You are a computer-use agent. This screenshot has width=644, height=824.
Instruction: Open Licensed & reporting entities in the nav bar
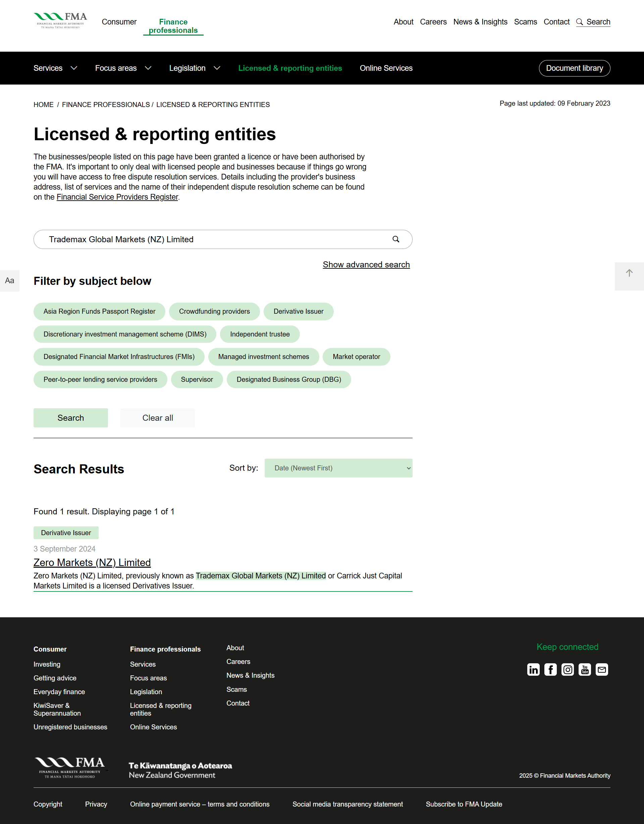tap(290, 68)
